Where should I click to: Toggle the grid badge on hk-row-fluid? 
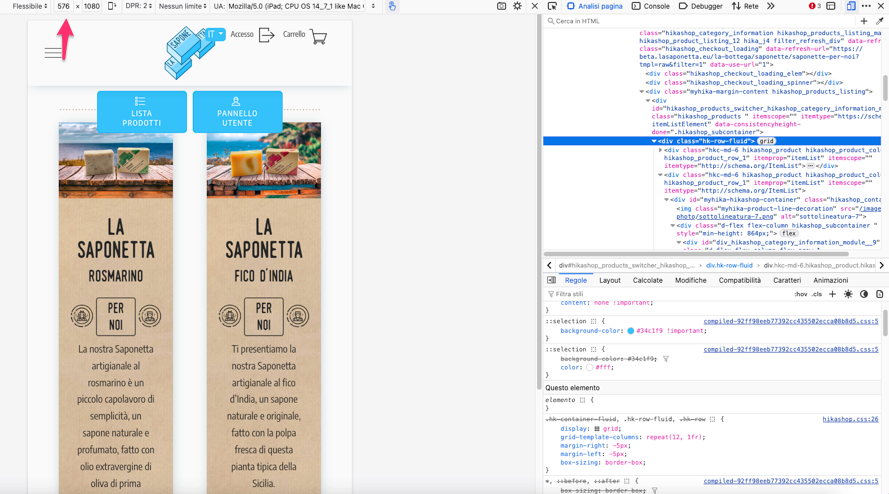(x=766, y=141)
